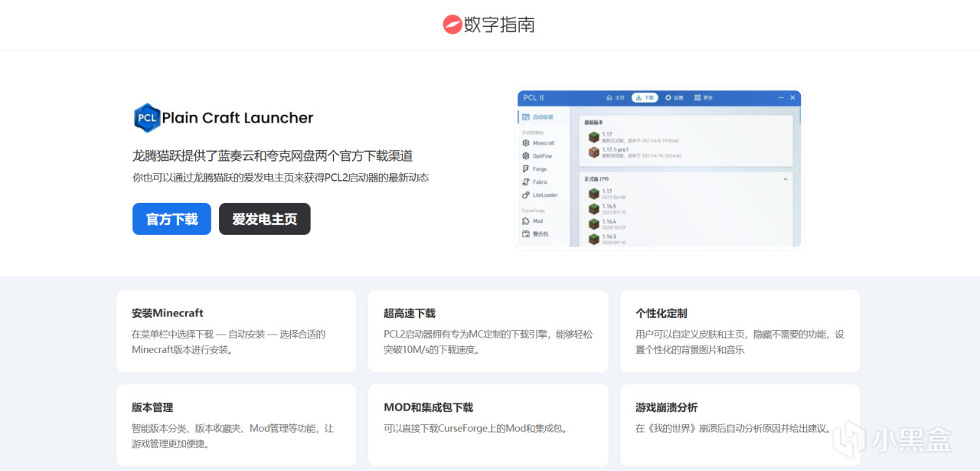Open Mod under CurseForge in sidebar
Image resolution: width=980 pixels, height=471 pixels.
[x=532, y=221]
